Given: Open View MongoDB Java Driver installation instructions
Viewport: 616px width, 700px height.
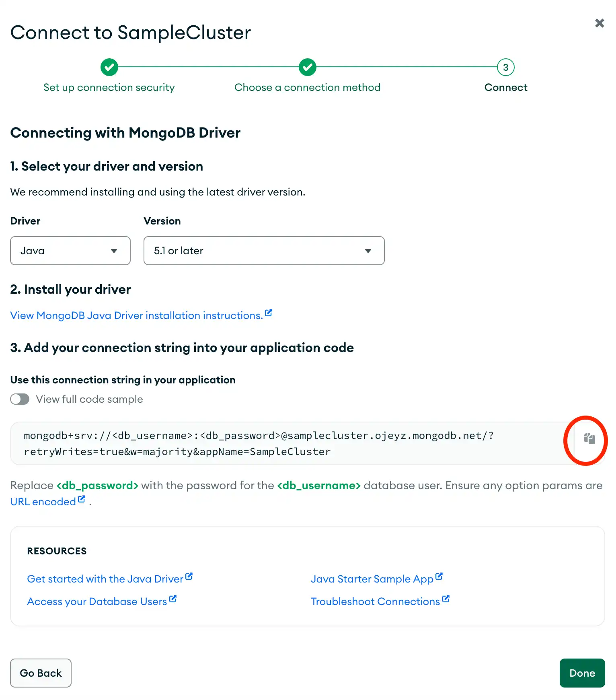Looking at the screenshot, I should pyautogui.click(x=136, y=315).
